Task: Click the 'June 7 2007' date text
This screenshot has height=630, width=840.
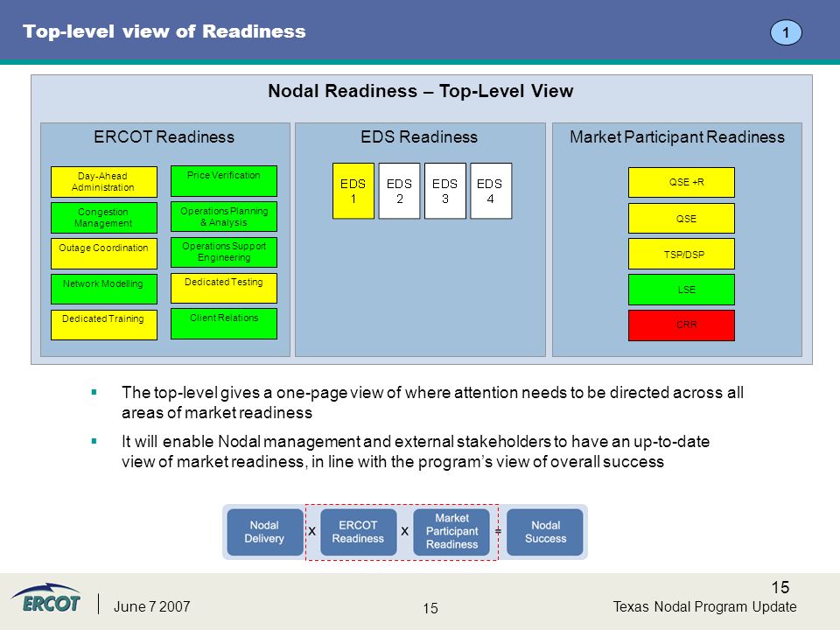Action: [x=152, y=606]
